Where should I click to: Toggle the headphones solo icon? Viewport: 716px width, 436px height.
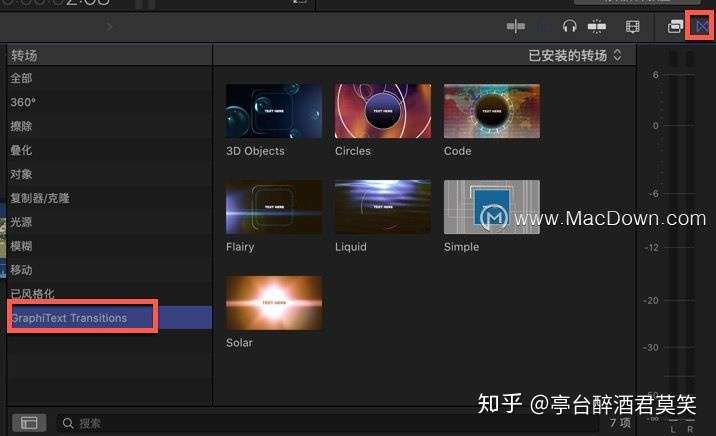coord(569,26)
